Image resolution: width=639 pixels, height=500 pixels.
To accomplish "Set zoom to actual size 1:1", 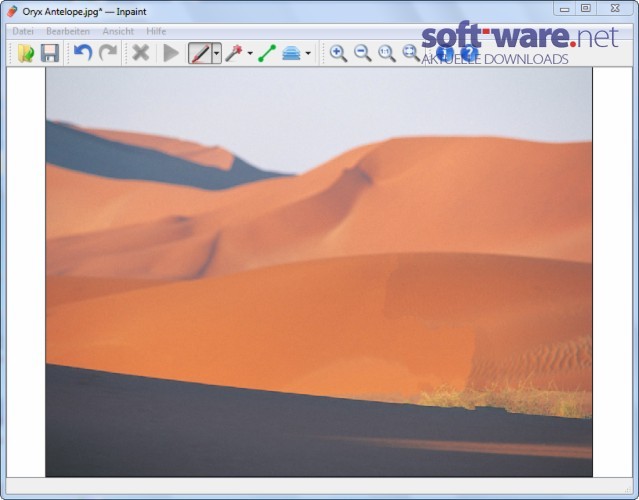I will coord(387,53).
